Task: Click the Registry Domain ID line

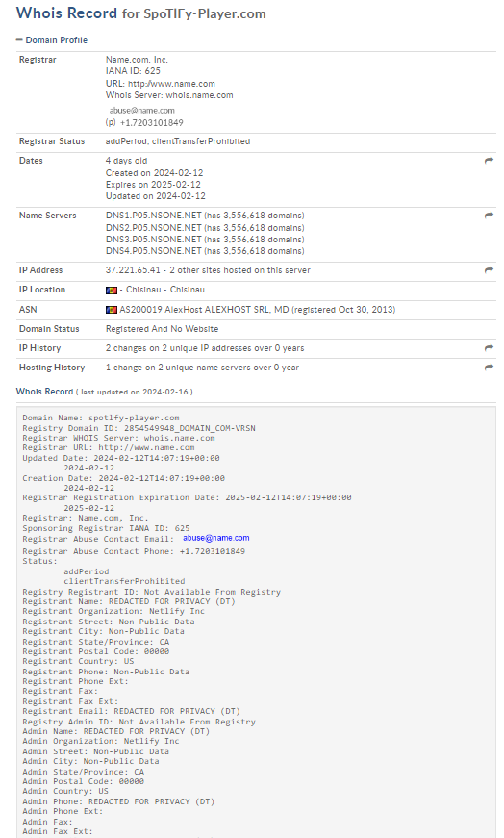Action: pos(139,428)
